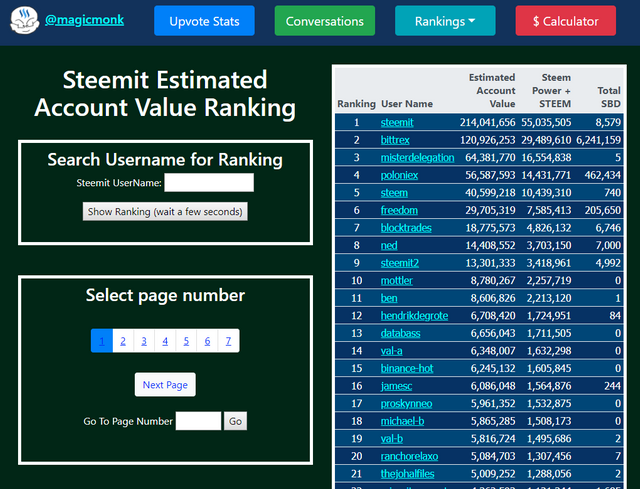This screenshot has width=640, height=489.
Task: Open the jamesc user link
Action: tap(396, 386)
